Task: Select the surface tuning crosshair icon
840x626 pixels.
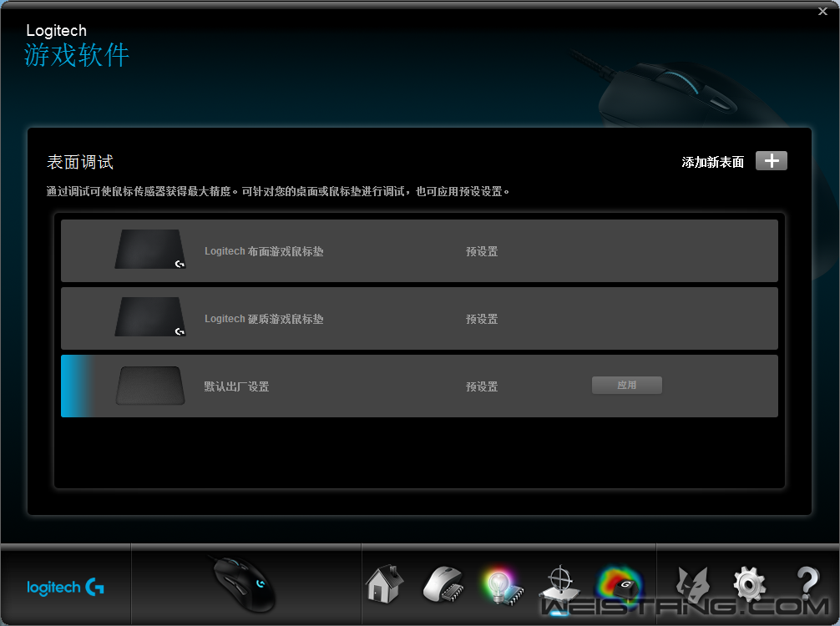Action: point(559,585)
